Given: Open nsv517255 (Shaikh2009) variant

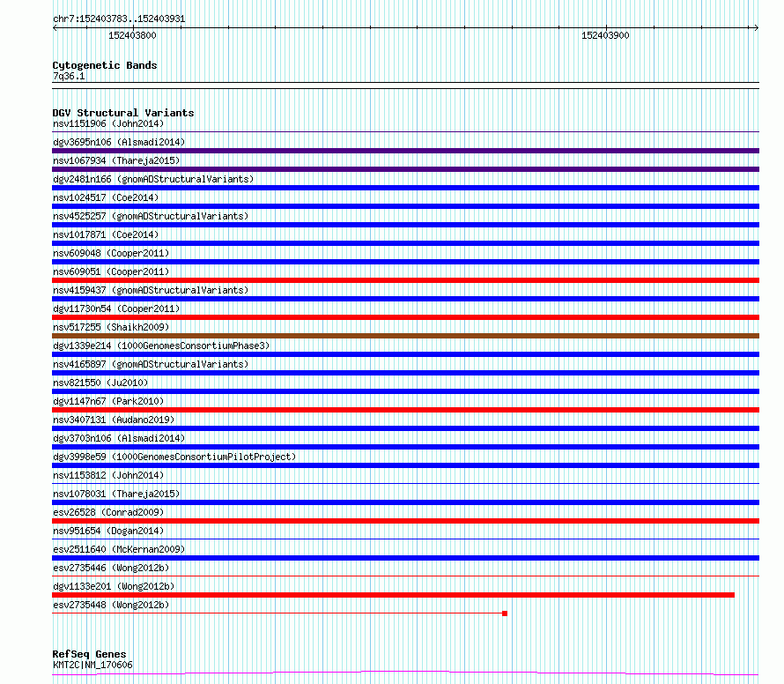Looking at the screenshot, I should tap(111, 327).
